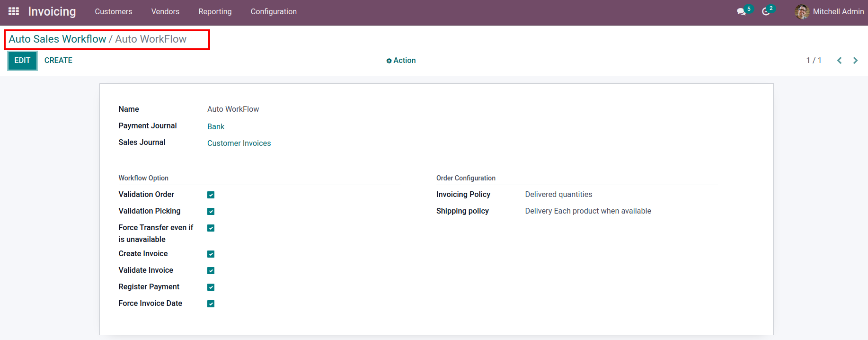Go to next record arrow

tap(855, 61)
